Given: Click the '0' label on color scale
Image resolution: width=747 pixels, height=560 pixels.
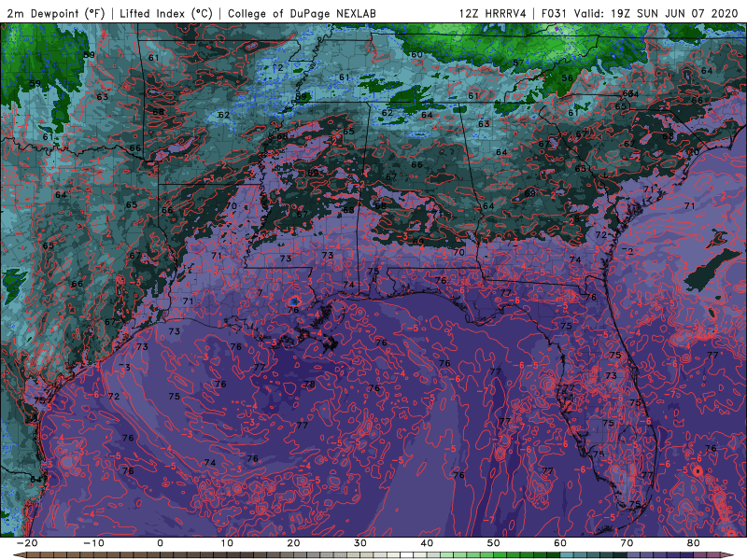Looking at the screenshot, I should click(x=160, y=543).
